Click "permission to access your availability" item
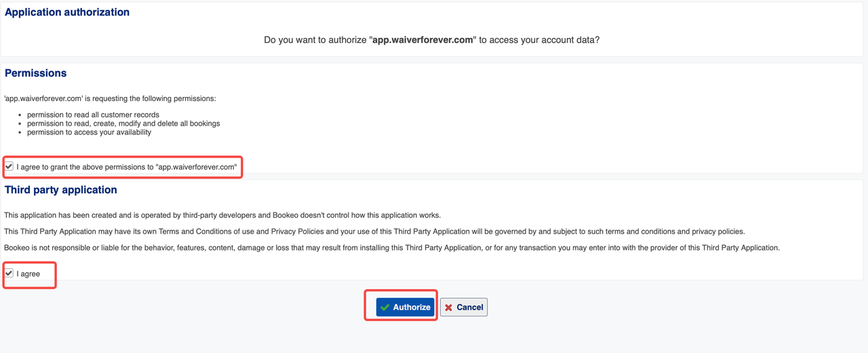The height and width of the screenshot is (353, 868). point(89,132)
